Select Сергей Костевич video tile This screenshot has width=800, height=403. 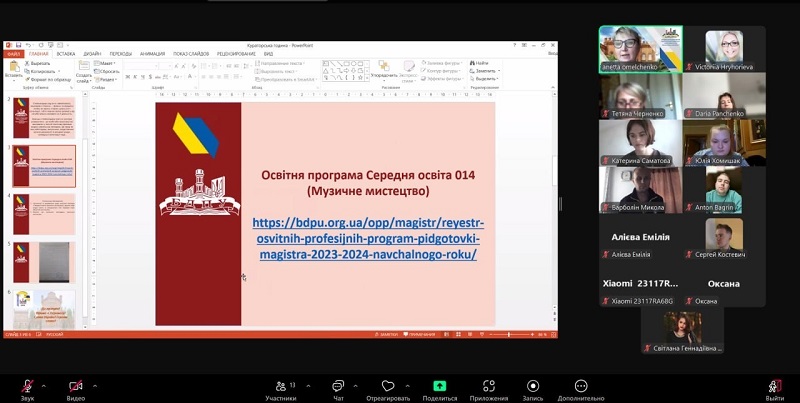tap(724, 237)
